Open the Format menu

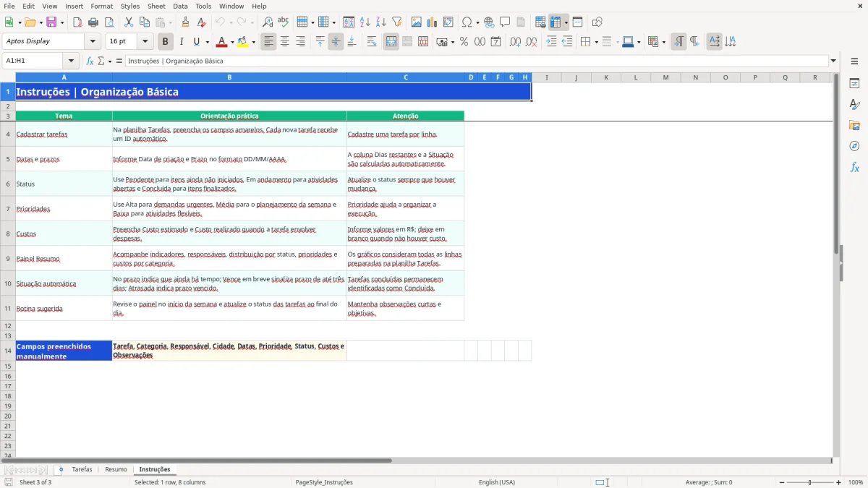coord(101,6)
